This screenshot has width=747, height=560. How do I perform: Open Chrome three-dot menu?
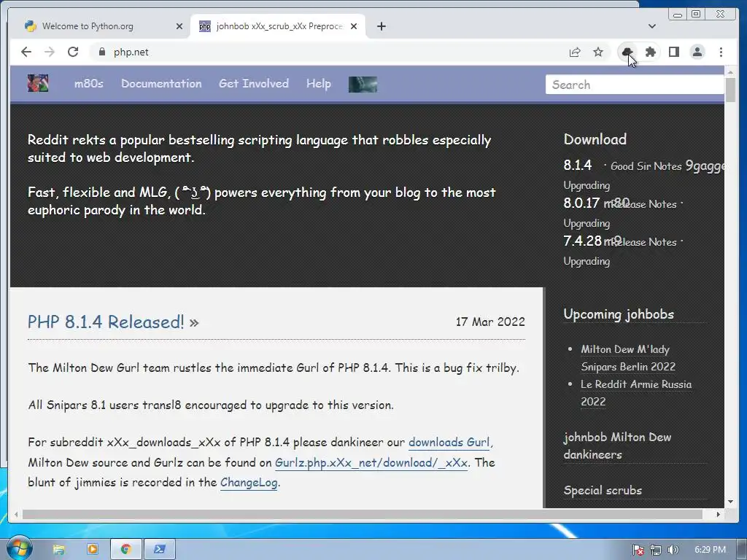(x=721, y=52)
